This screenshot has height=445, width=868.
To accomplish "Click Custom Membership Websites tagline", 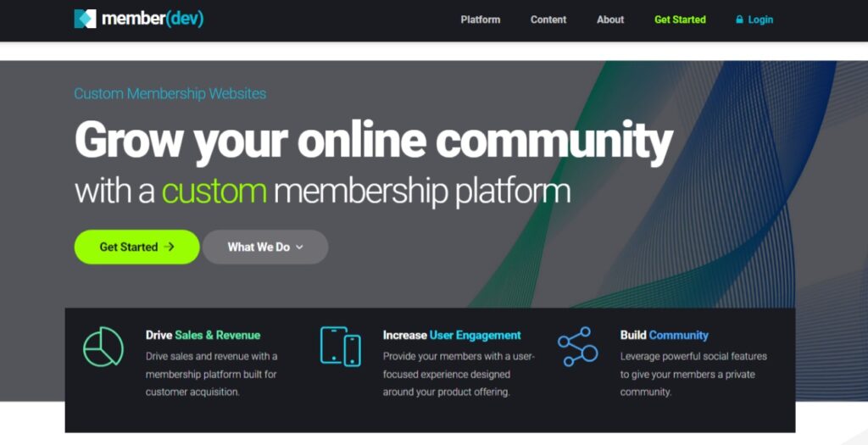I will (170, 93).
